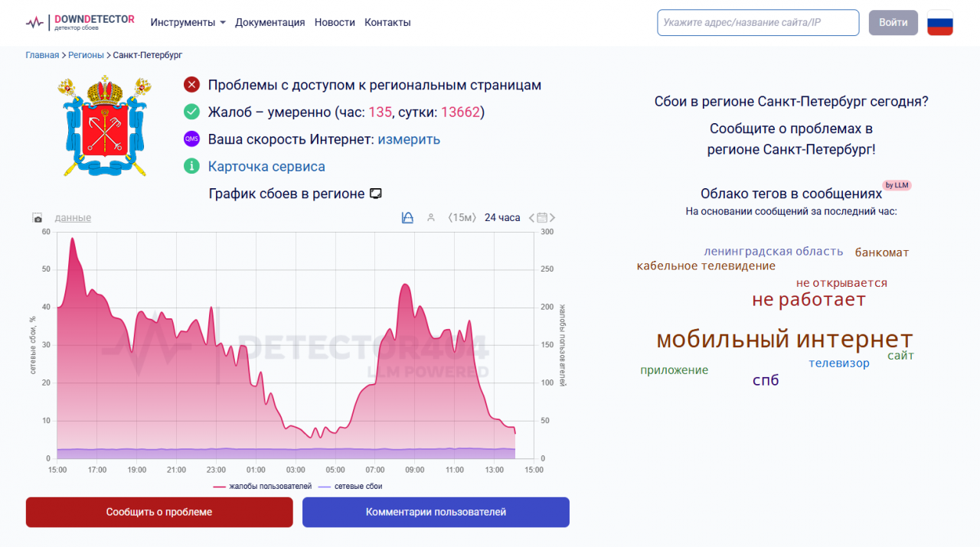Click the измерить internet speed link
This screenshot has height=547, width=980.
pyautogui.click(x=409, y=139)
